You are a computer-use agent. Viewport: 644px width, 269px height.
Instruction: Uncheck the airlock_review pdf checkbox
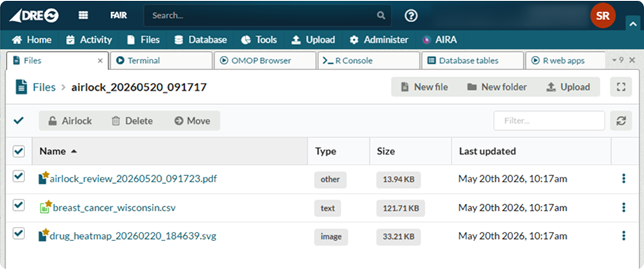point(19,177)
